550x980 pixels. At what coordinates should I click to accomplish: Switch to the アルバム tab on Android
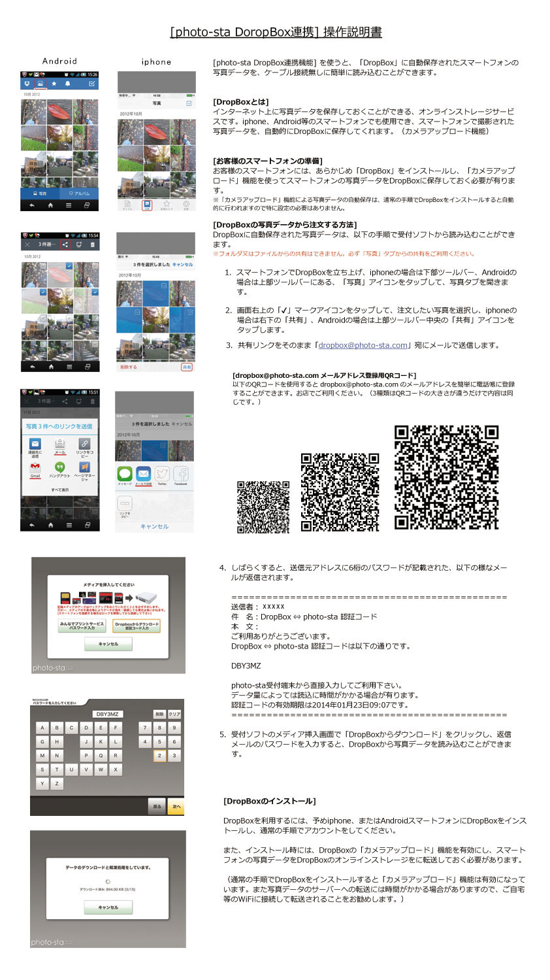pyautogui.click(x=79, y=194)
